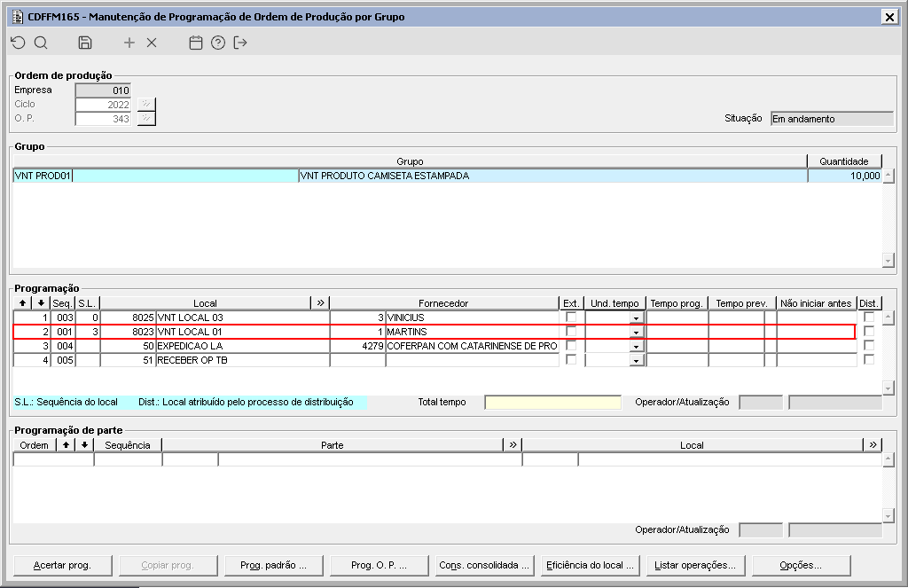Select VNT PRODUTO CAMISETA ESTAMPADA cell
The height and width of the screenshot is (588, 908).
coord(553,176)
